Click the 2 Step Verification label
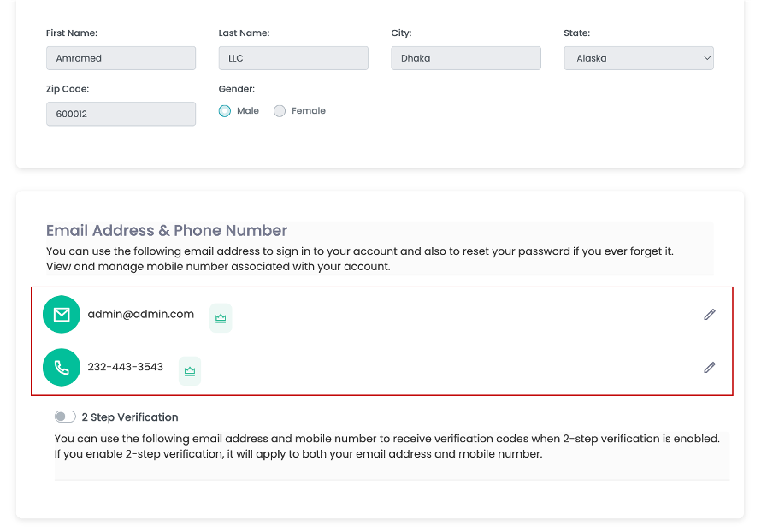Image resolution: width=773 pixels, height=532 pixels. click(130, 417)
